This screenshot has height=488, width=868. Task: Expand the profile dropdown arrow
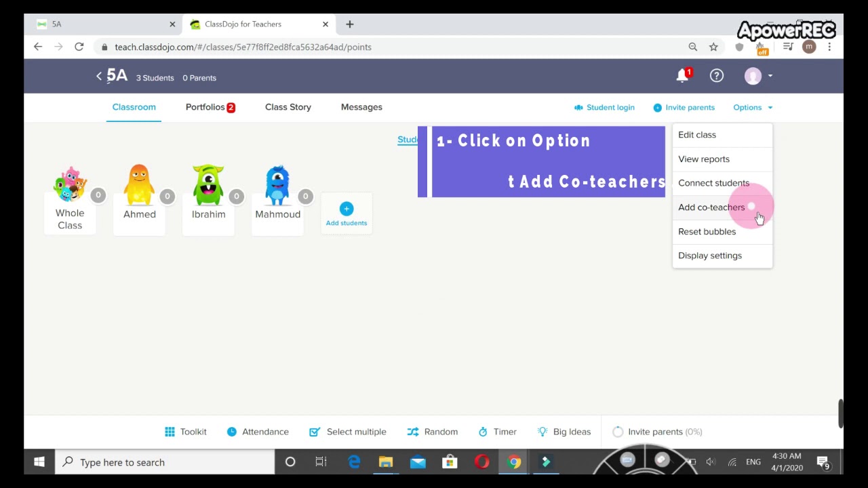[770, 76]
